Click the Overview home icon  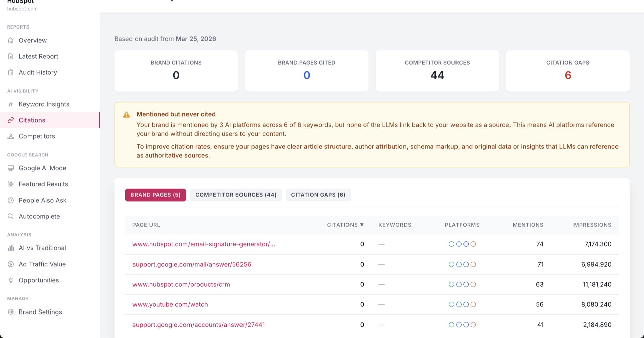[x=11, y=40]
